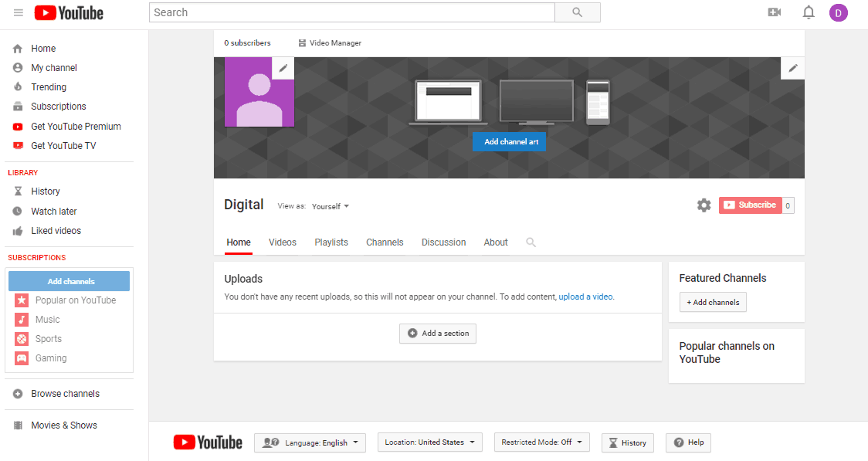Open the upload video camera icon
The image size is (868, 461).
(775, 12)
